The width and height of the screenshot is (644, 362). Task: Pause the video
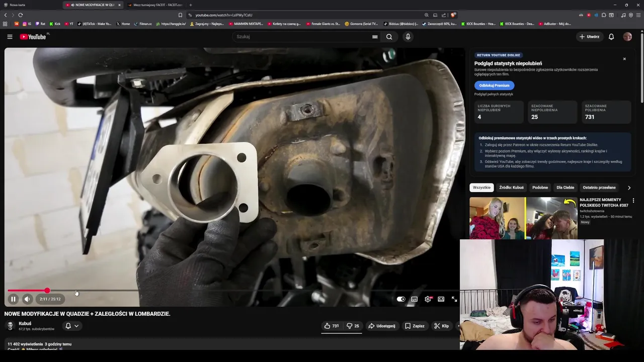(x=13, y=299)
